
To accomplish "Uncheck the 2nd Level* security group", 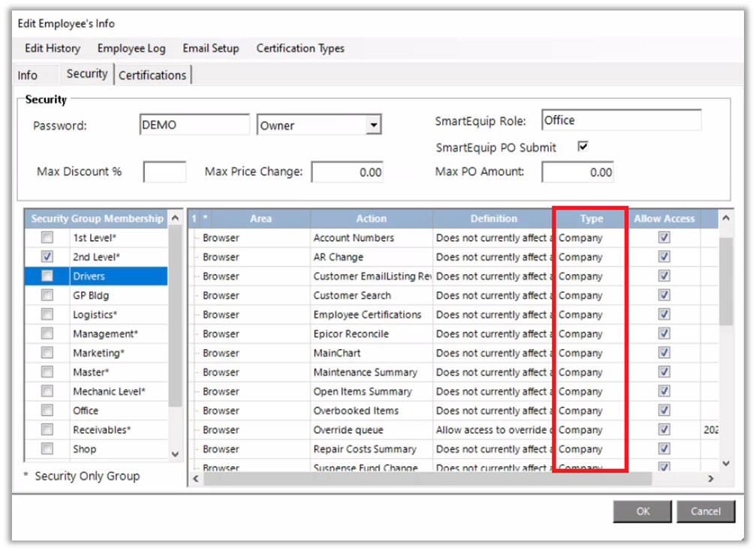I will pos(47,257).
